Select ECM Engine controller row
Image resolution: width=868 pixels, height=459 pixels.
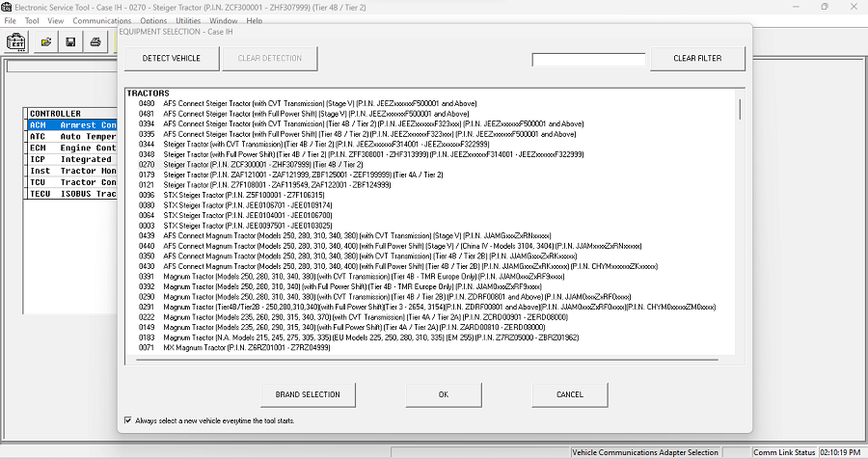pos(72,148)
